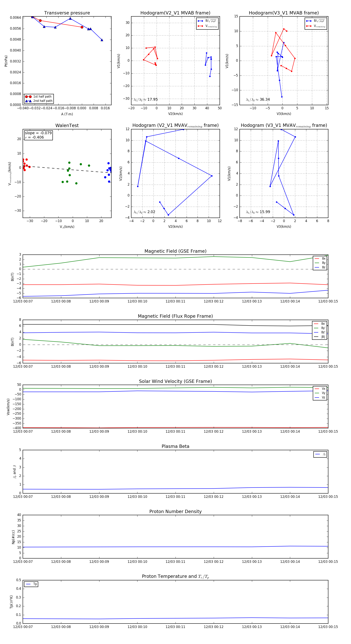The height and width of the screenshot is (644, 351).
Task: Click V_remaining legend in V2_V1 MVAB hodogram
Action: (207, 26)
